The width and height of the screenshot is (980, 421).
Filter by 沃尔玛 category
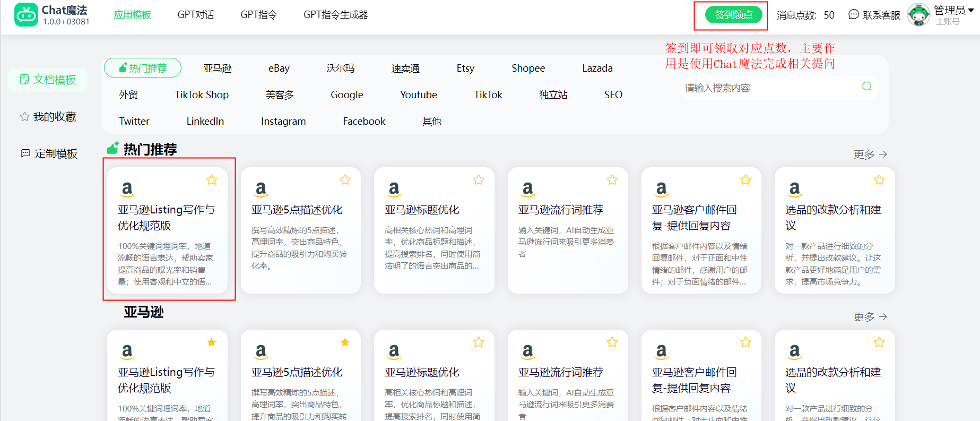coord(341,68)
